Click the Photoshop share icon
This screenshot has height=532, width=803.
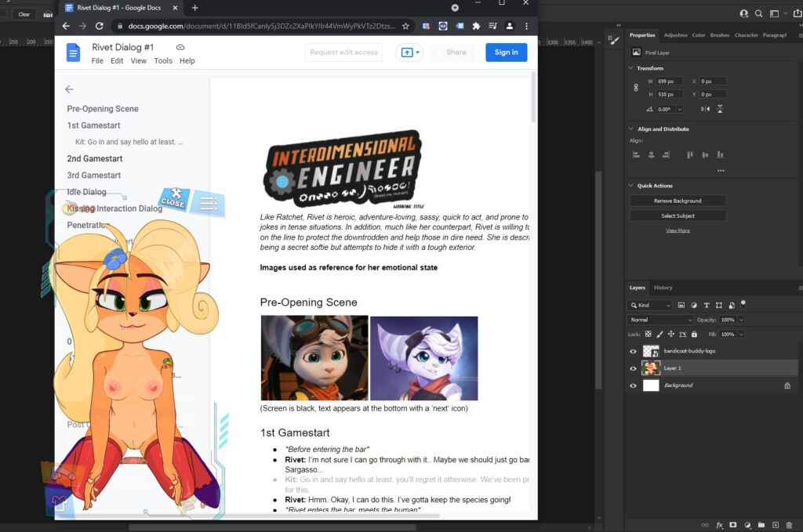point(798,14)
